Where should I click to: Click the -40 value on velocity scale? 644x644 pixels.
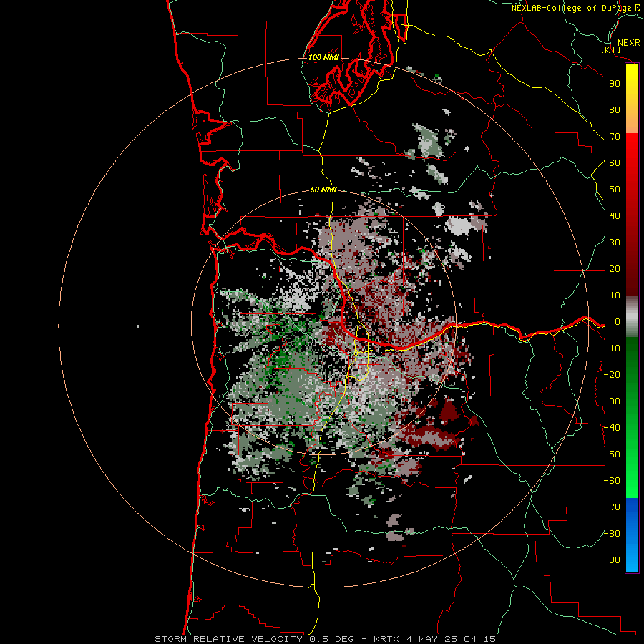pyautogui.click(x=612, y=428)
